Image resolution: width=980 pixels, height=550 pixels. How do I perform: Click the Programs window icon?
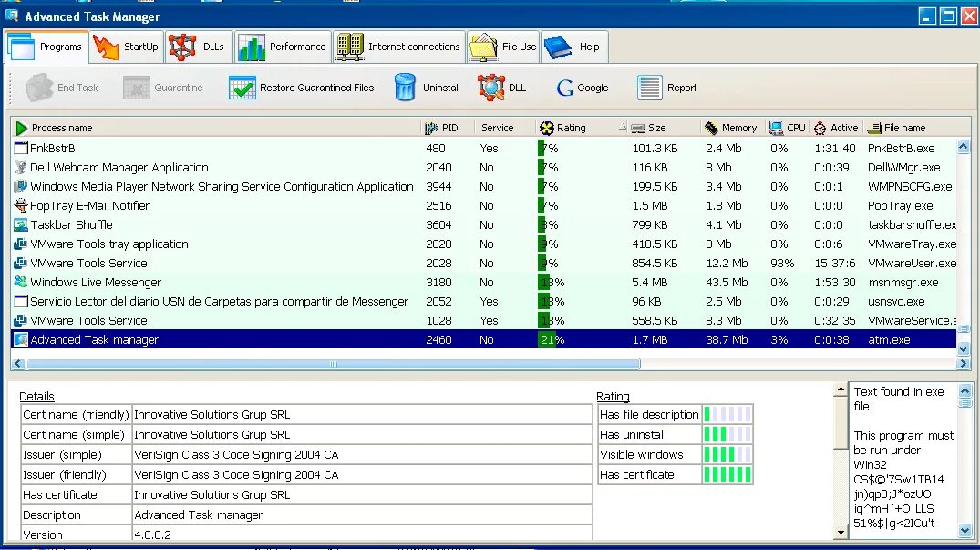point(22,47)
